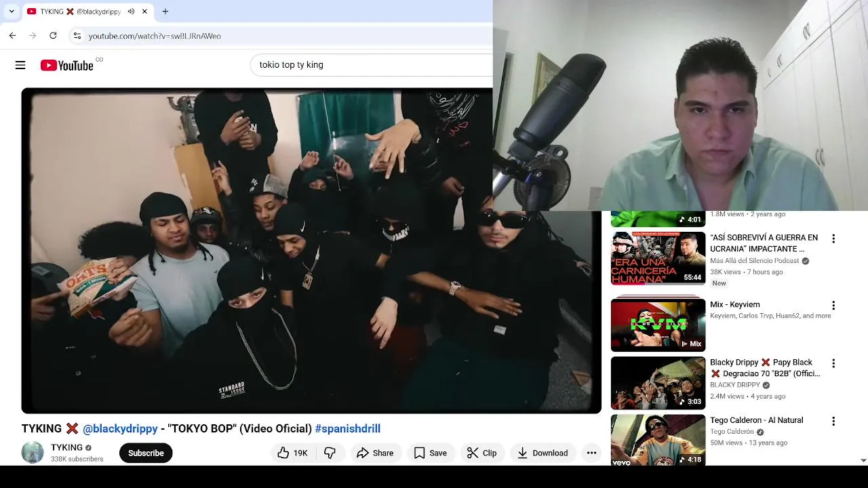Reload the page
The height and width of the screenshot is (488, 868).
point(53,35)
